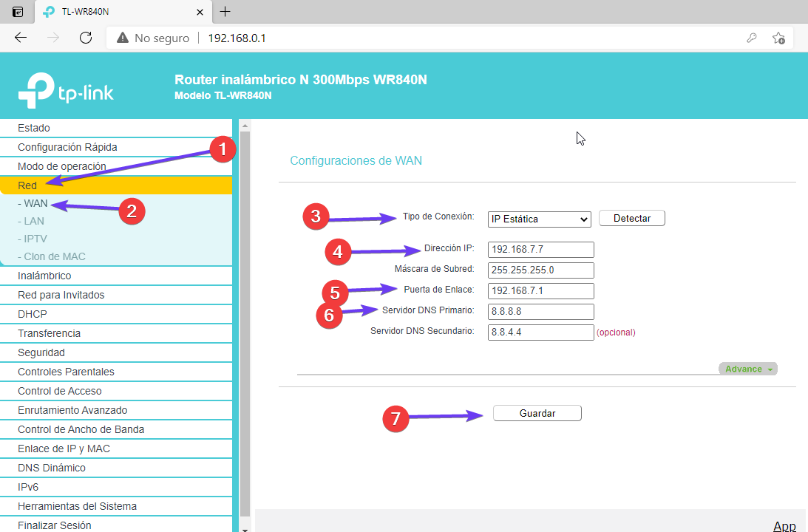Open the Clon de MAC submenu
808x532 pixels.
54,256
